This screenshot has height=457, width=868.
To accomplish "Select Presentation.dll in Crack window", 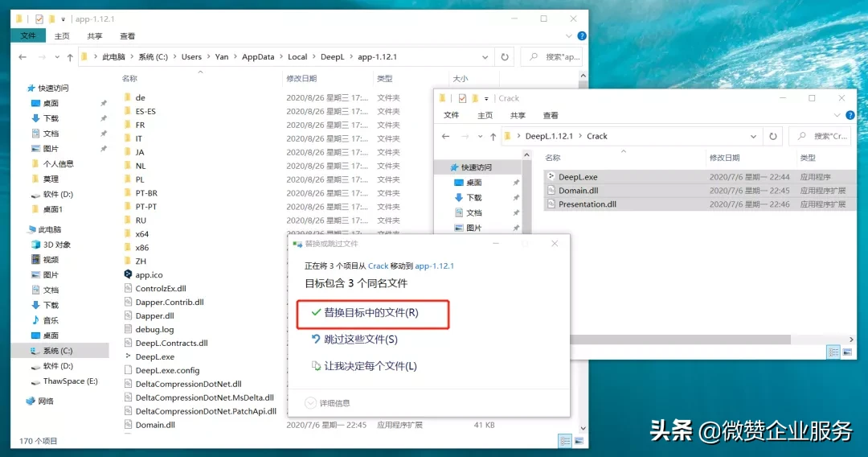I will (588, 204).
